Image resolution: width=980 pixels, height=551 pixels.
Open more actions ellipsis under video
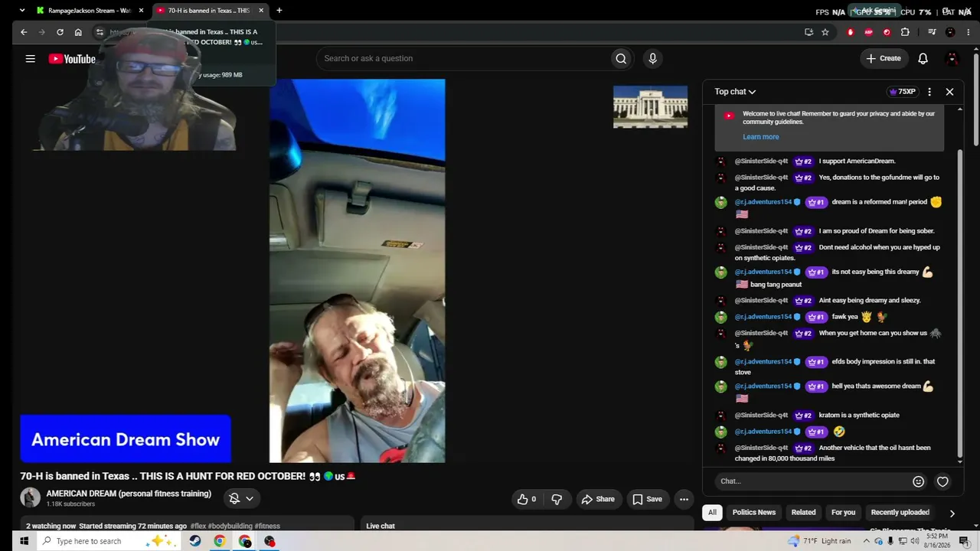tap(684, 499)
